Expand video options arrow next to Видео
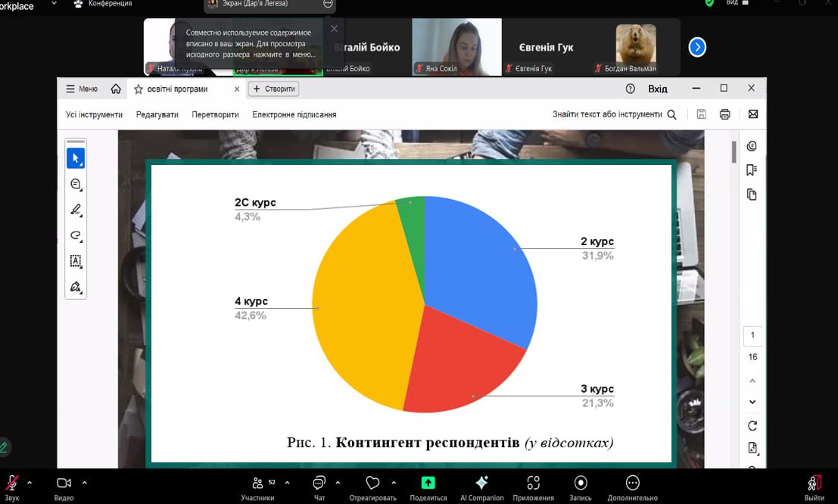The height and width of the screenshot is (504, 838). (85, 483)
